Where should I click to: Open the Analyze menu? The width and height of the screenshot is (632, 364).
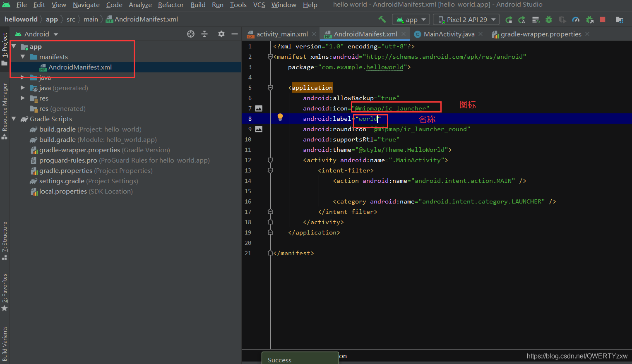click(140, 5)
